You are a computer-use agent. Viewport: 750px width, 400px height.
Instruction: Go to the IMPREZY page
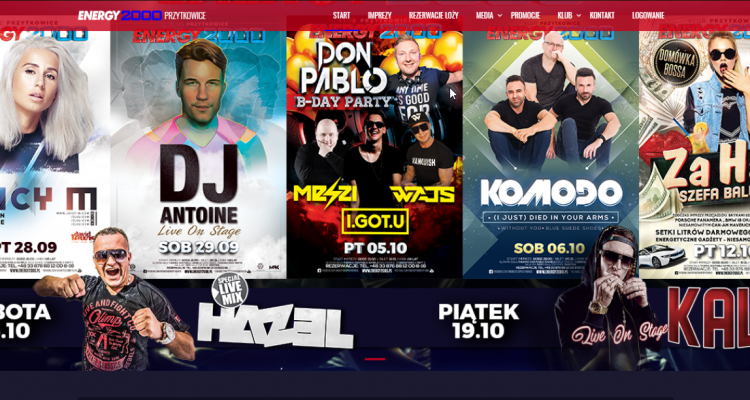coord(379,15)
